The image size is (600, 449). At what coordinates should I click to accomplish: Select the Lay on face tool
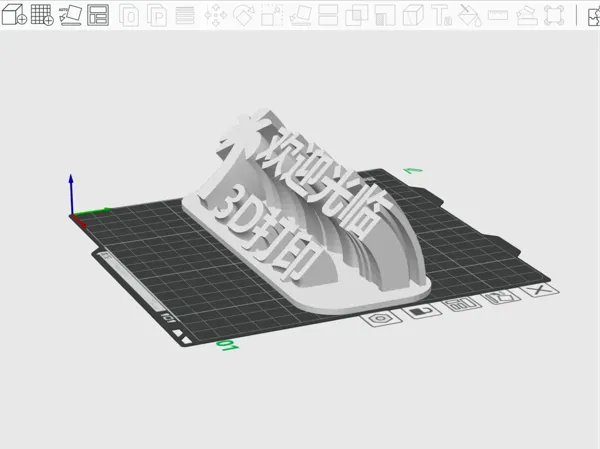point(300,15)
